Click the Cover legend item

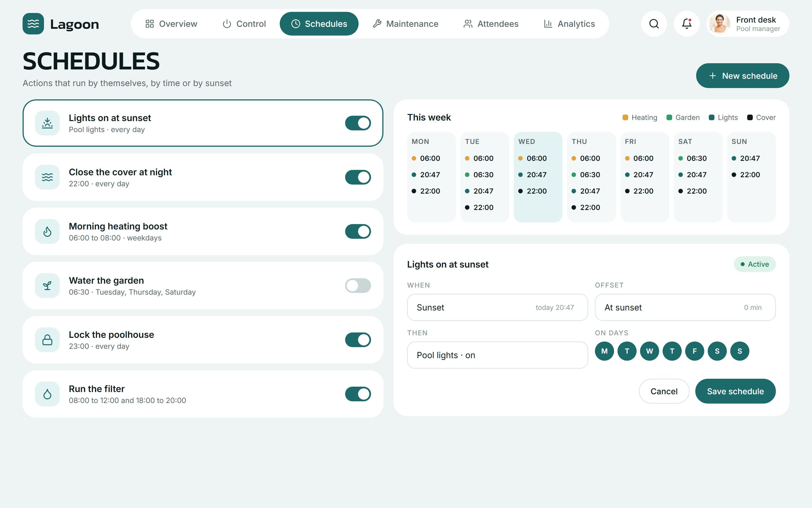click(x=761, y=118)
